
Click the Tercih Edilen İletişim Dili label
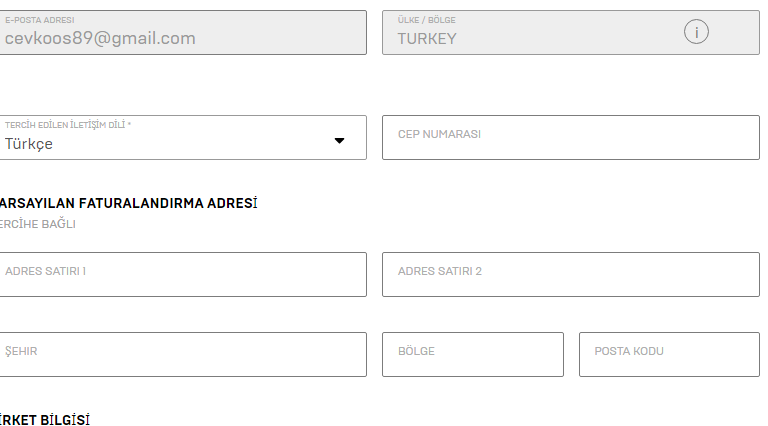(x=67, y=125)
